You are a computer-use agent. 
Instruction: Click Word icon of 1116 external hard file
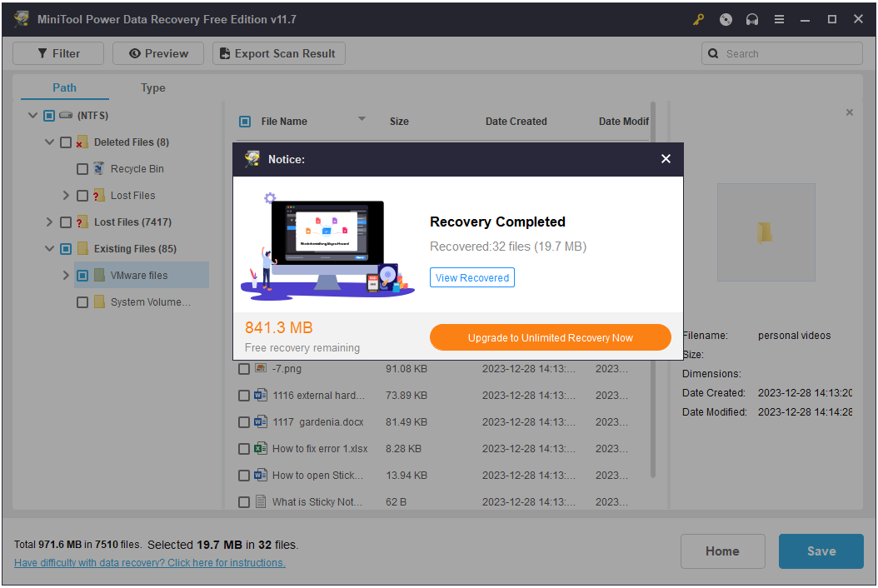pos(261,396)
